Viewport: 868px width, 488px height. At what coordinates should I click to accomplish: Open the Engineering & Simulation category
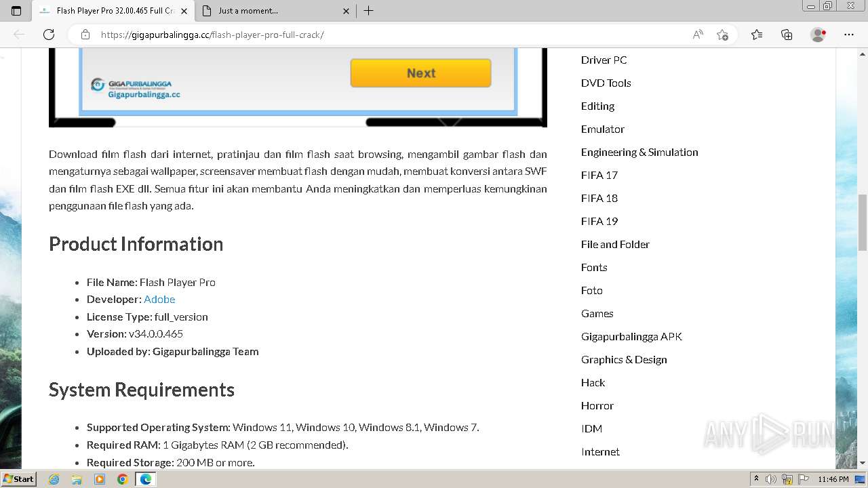coord(639,152)
